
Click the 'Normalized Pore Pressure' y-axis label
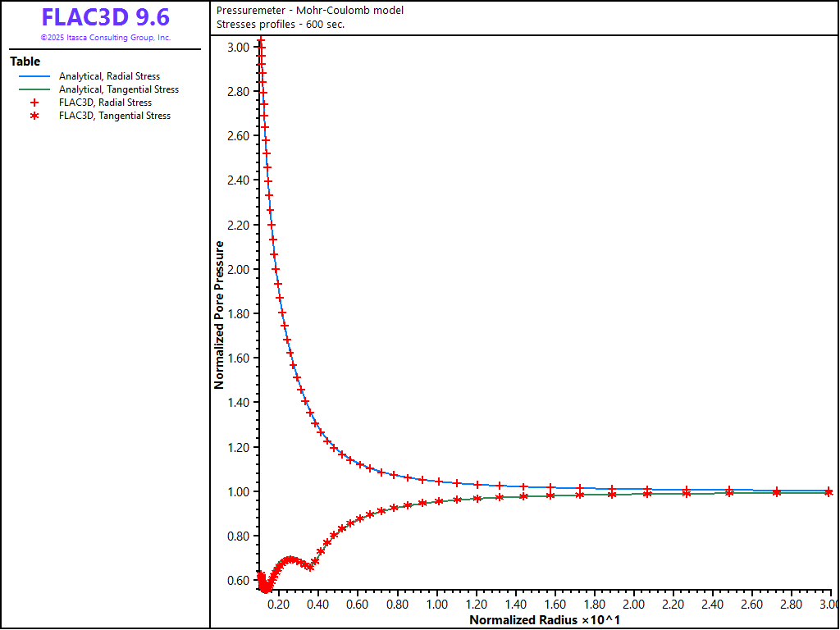point(219,314)
